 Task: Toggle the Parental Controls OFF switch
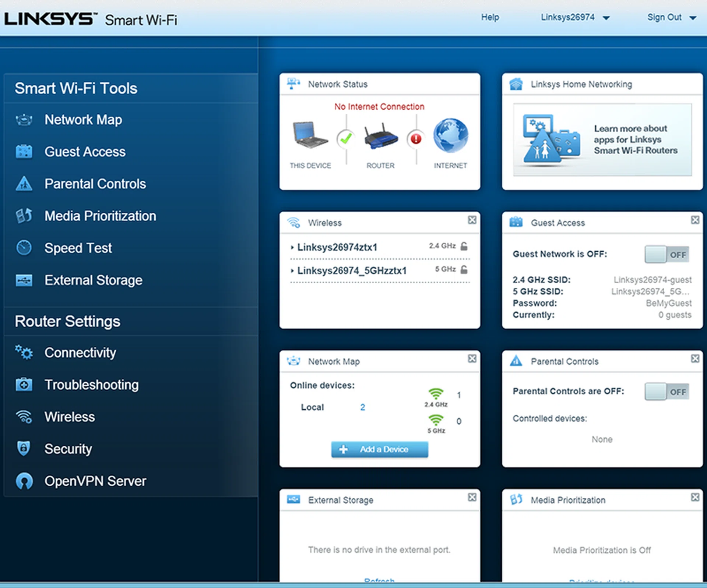coord(666,392)
